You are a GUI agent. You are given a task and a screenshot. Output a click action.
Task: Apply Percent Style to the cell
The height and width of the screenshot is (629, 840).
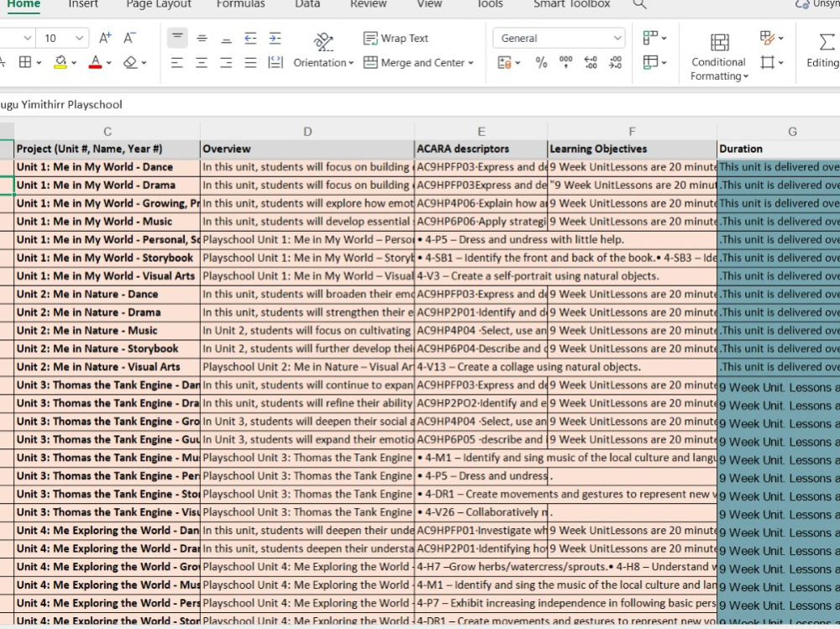(541, 63)
